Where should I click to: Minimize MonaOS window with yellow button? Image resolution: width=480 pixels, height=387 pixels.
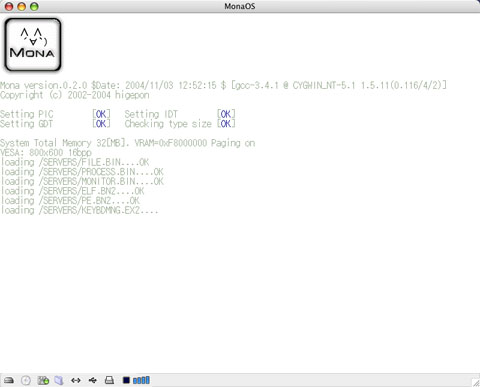[x=22, y=6]
